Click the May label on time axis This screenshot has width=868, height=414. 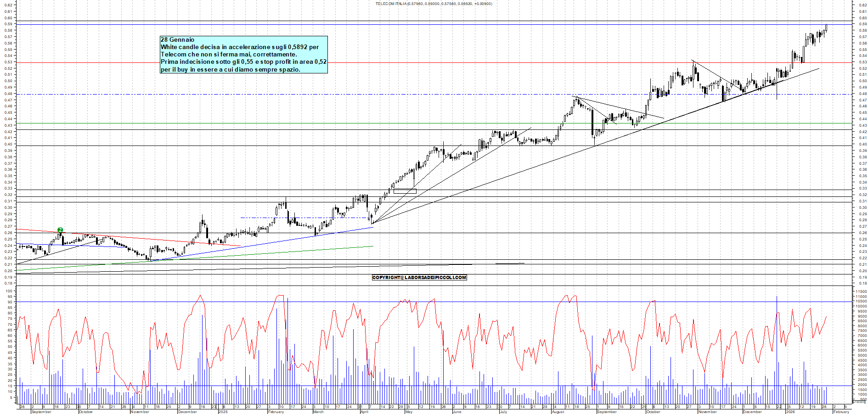click(x=409, y=412)
